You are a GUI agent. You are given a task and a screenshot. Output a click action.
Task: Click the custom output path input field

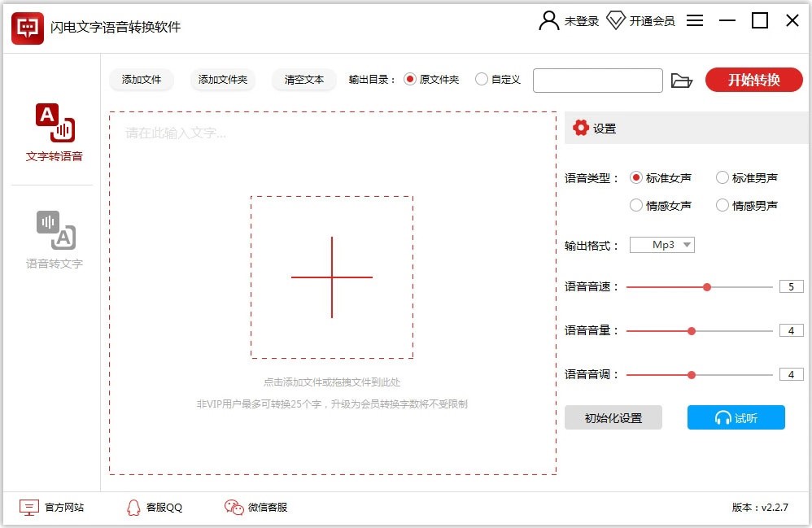[x=597, y=81]
